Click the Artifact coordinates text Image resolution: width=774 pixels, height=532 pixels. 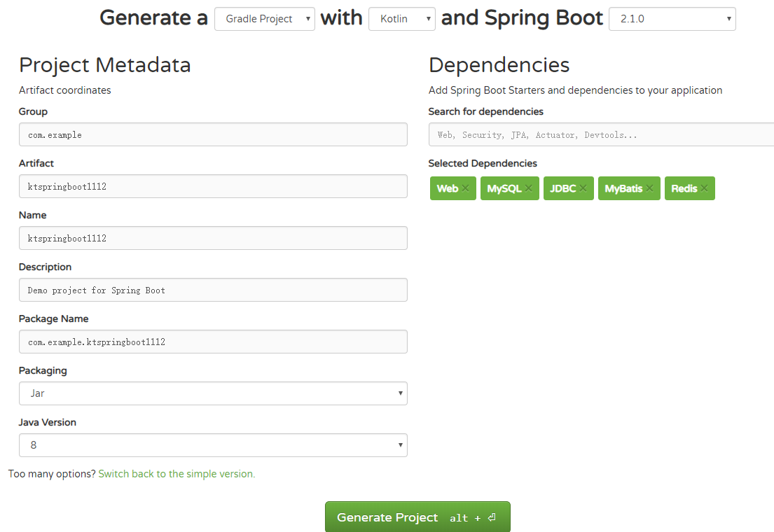click(64, 90)
